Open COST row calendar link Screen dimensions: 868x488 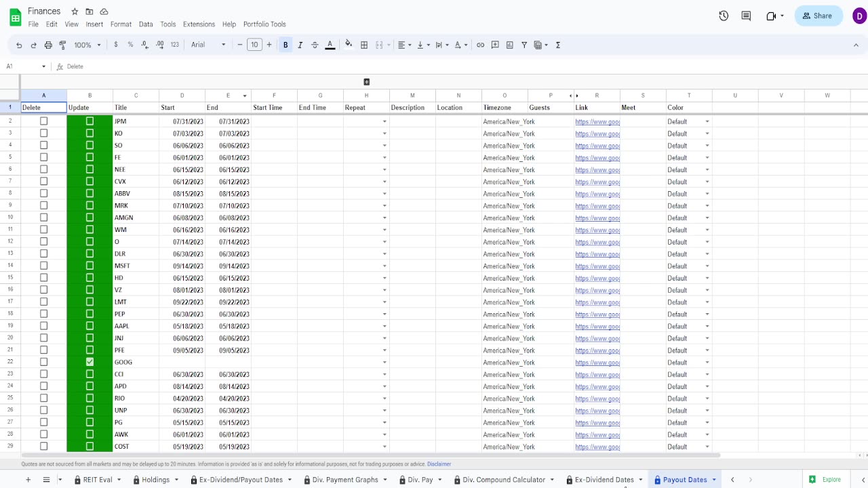point(597,447)
